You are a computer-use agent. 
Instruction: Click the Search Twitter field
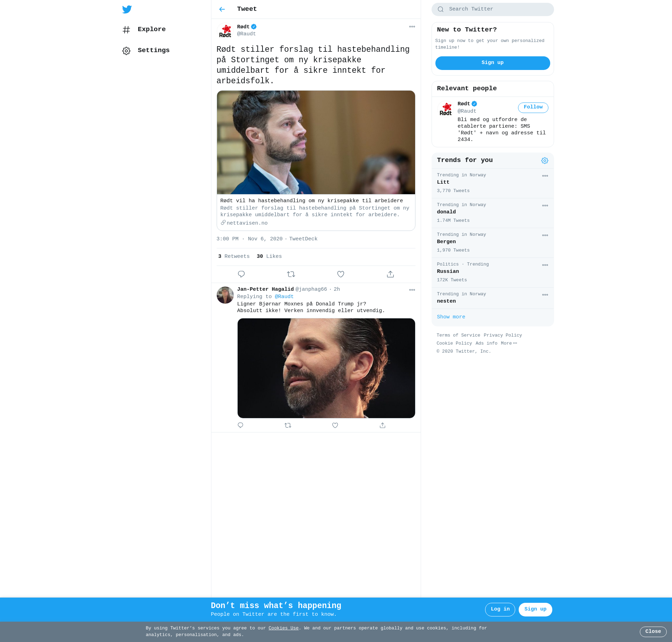click(x=492, y=9)
